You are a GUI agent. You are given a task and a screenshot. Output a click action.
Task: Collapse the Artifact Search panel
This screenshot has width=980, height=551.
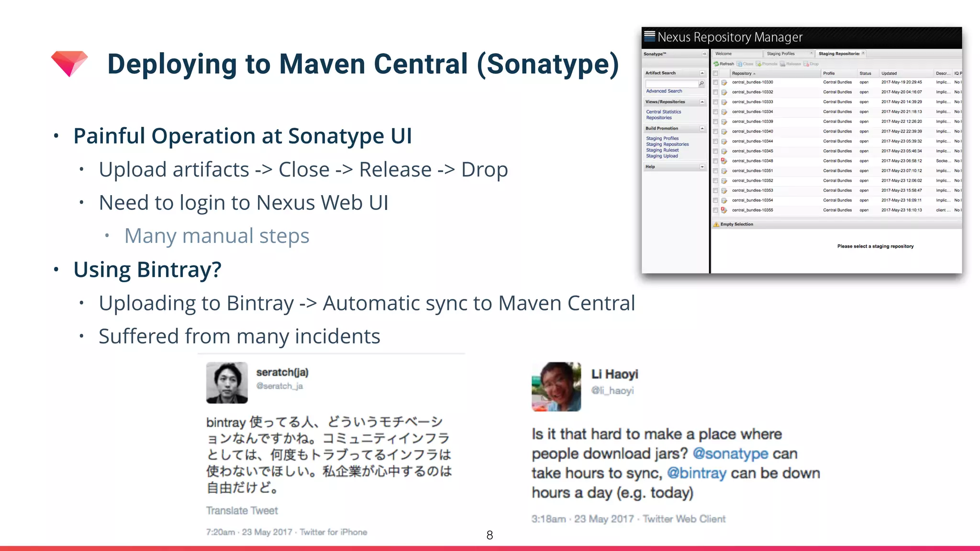[x=702, y=73]
